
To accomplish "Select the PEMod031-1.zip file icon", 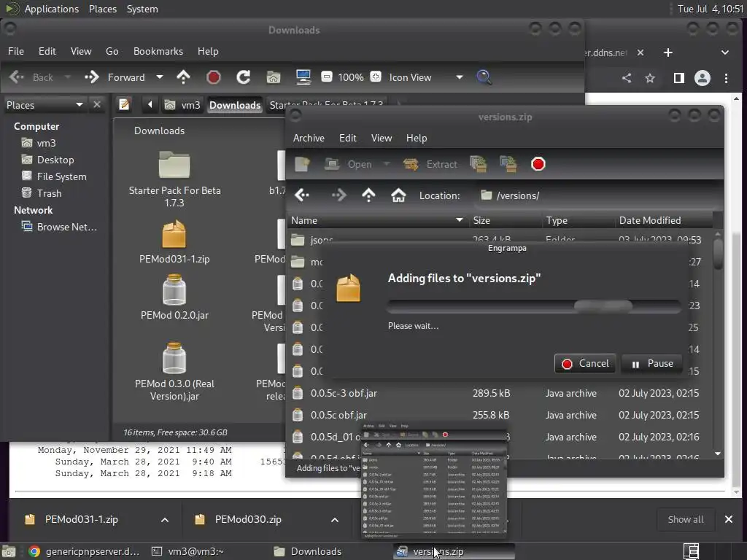I will pyautogui.click(x=174, y=234).
